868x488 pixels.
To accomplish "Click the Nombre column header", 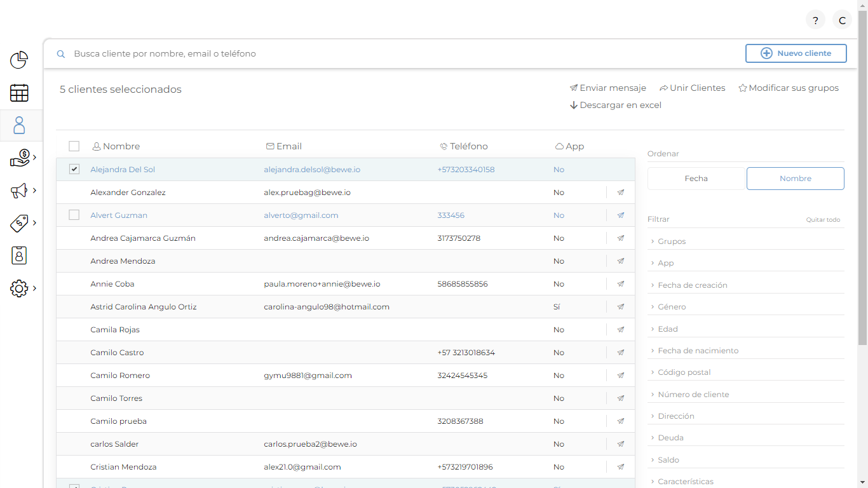I will pyautogui.click(x=116, y=146).
